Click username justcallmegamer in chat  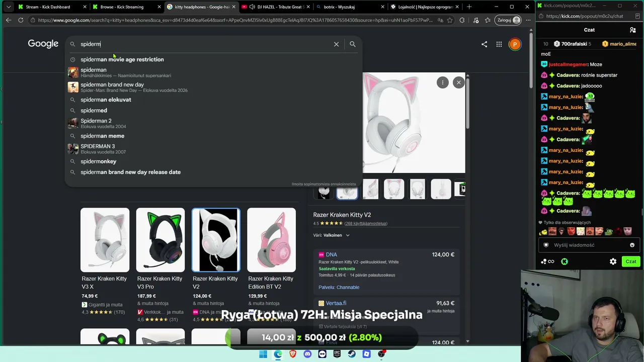568,64
